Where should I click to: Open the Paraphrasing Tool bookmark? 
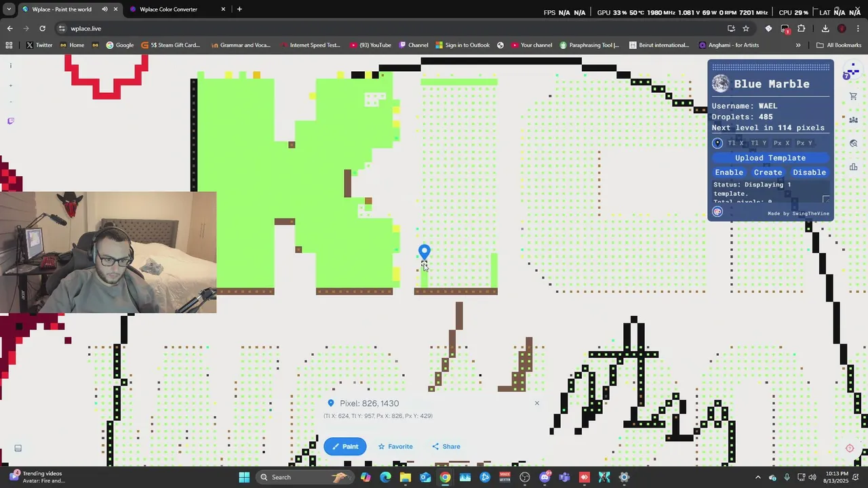589,45
